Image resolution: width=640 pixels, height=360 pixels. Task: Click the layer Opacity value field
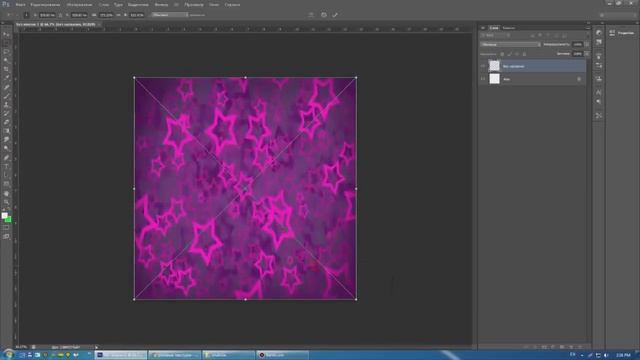[x=577, y=44]
